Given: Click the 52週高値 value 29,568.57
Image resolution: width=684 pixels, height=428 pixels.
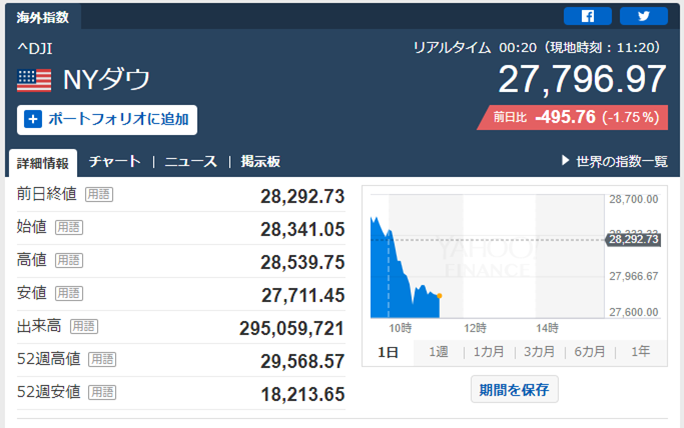Looking at the screenshot, I should pos(303,361).
